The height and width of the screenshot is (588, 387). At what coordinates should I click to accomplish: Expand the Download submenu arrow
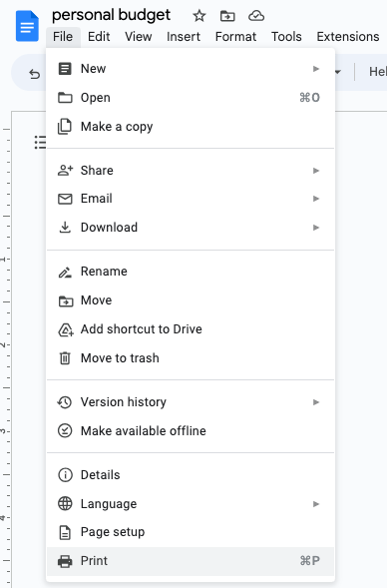tap(316, 228)
